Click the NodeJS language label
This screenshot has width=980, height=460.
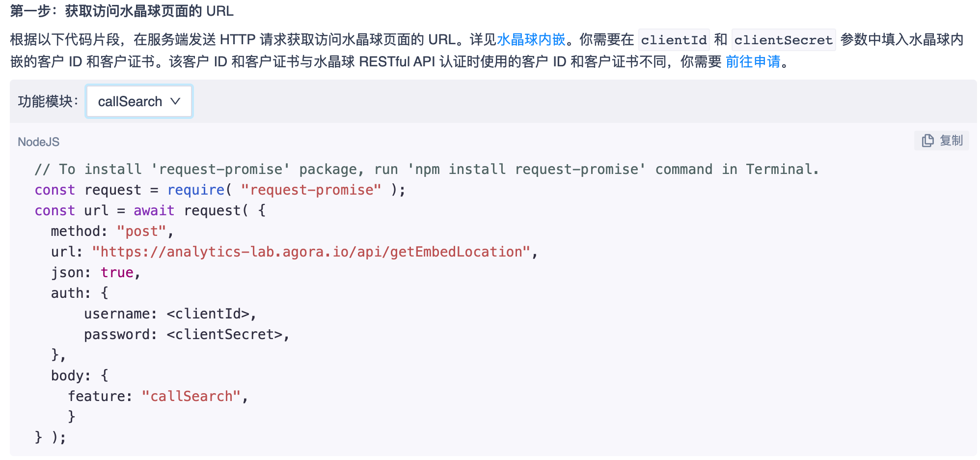[x=38, y=142]
